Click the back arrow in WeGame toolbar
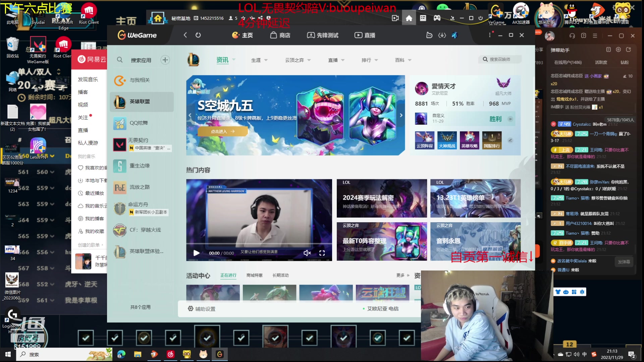The height and width of the screenshot is (362, 644). 185,35
